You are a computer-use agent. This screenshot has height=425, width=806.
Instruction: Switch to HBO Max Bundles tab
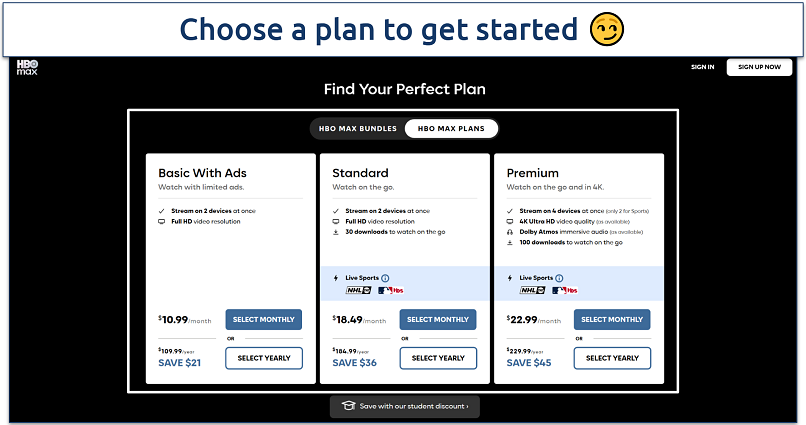tap(358, 128)
